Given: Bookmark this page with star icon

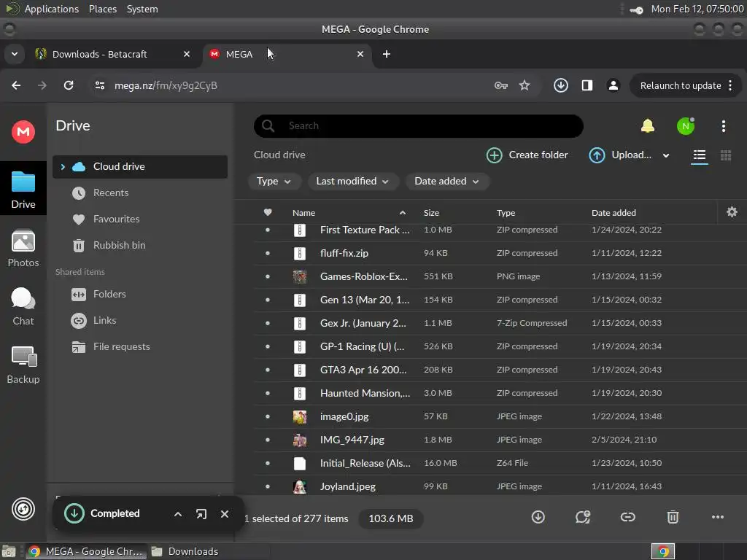Looking at the screenshot, I should pyautogui.click(x=525, y=85).
